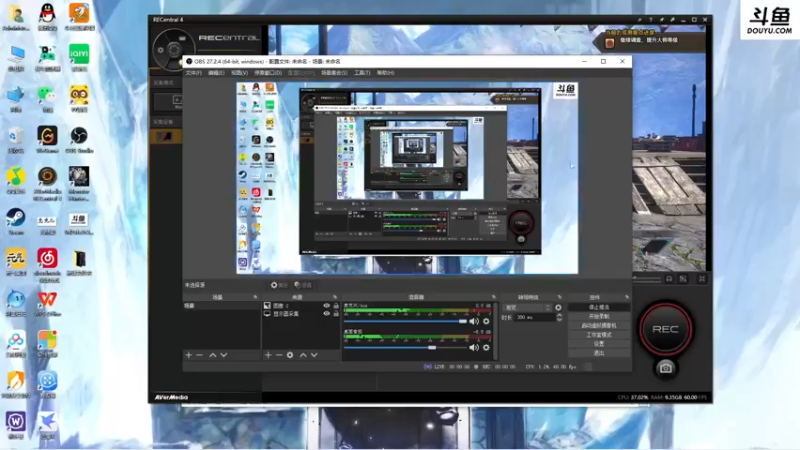Open the Tools menu in OBS
The width and height of the screenshot is (800, 450).
362,73
